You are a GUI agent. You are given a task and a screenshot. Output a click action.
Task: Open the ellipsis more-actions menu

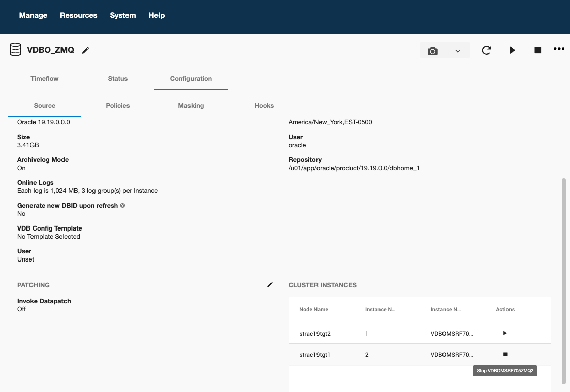point(559,49)
